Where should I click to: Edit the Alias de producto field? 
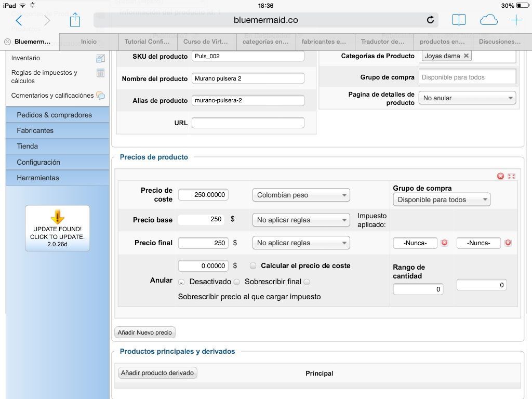(x=248, y=100)
